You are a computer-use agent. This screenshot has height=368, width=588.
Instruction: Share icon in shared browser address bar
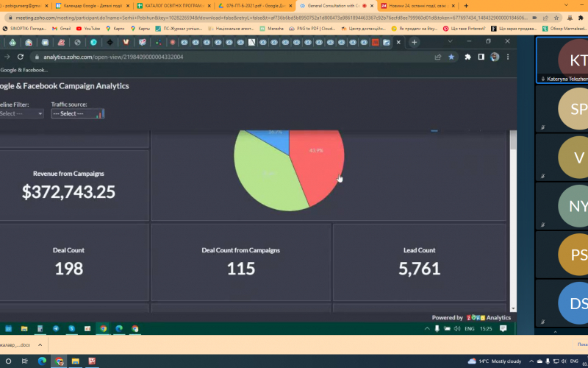click(437, 57)
